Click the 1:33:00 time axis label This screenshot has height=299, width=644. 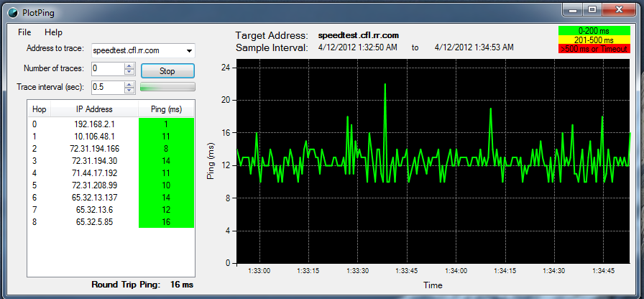tap(259, 271)
